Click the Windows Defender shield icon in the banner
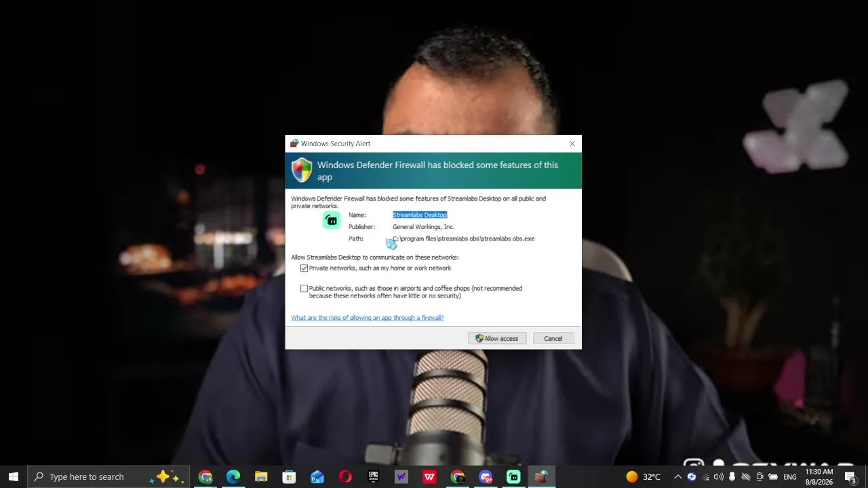Viewport: 868px width, 488px height. [302, 170]
